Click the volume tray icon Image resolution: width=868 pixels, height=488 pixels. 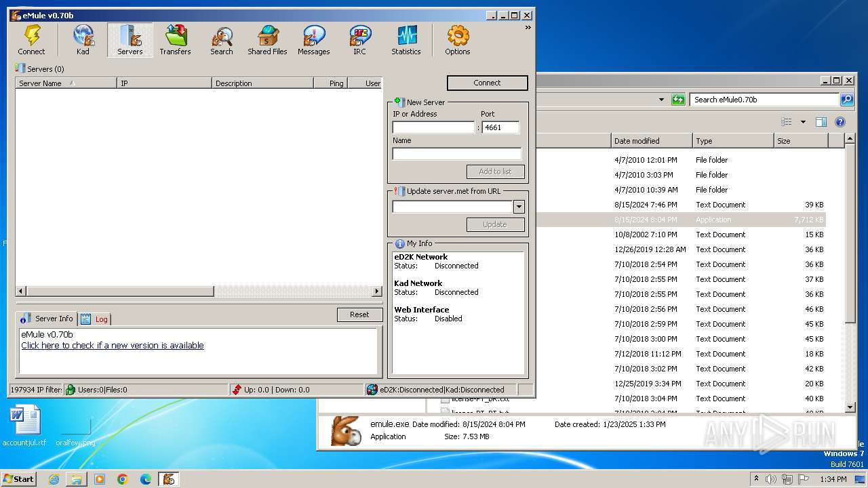click(x=772, y=479)
